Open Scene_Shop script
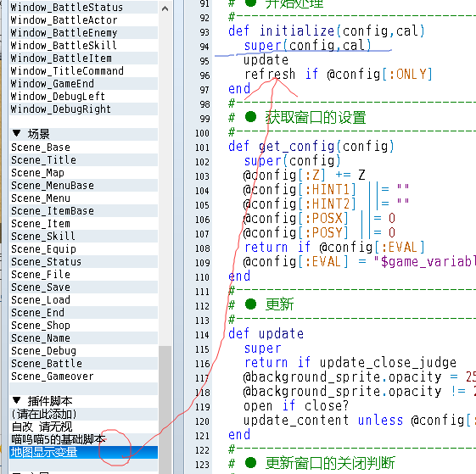The height and width of the screenshot is (474, 476). pos(84,326)
